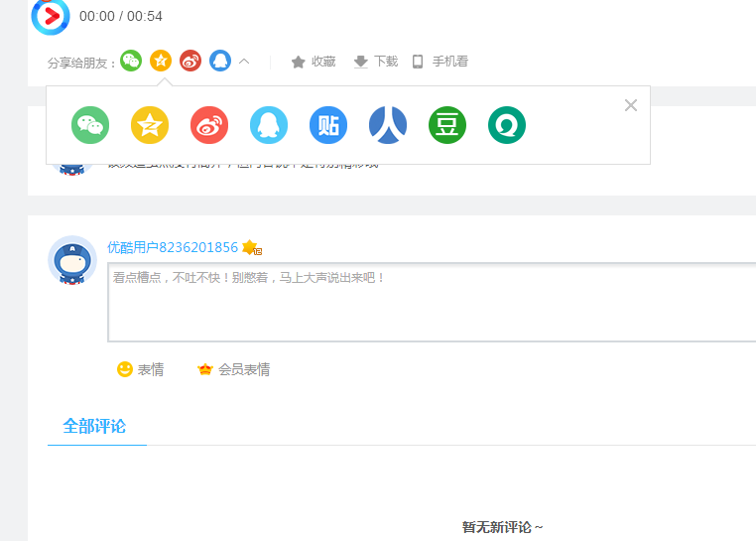
Task: Share via small QQ penguin icon in row
Action: pos(220,61)
